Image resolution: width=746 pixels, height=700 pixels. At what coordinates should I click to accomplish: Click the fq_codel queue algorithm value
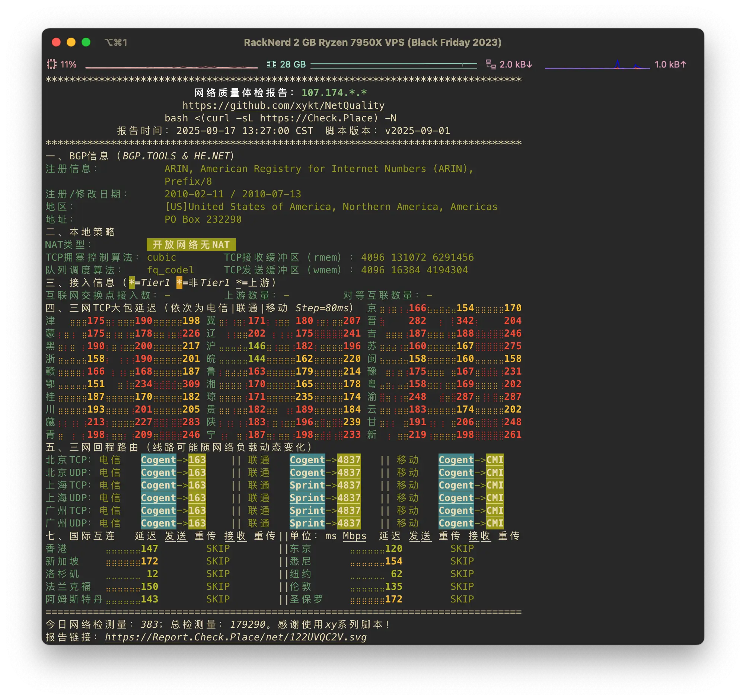170,270
